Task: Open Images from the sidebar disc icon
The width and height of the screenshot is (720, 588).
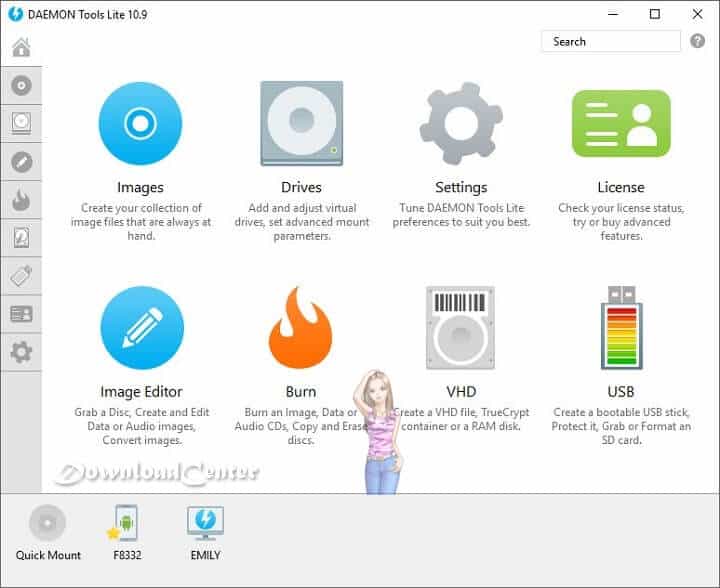Action: 22,85
